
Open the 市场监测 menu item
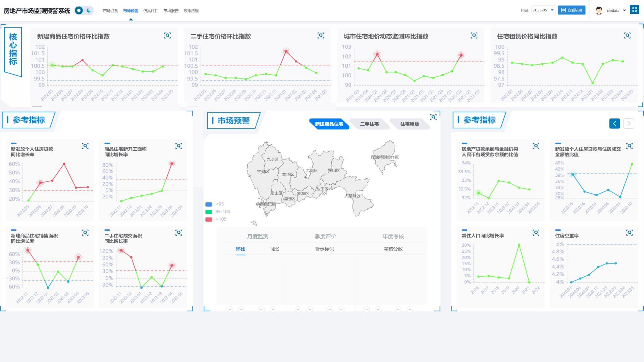click(110, 11)
